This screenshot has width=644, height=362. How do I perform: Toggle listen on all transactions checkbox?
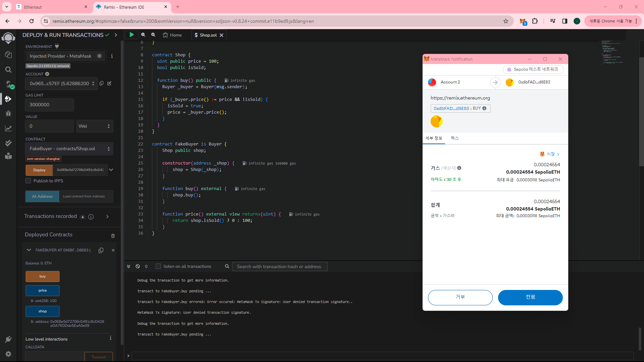tap(158, 266)
